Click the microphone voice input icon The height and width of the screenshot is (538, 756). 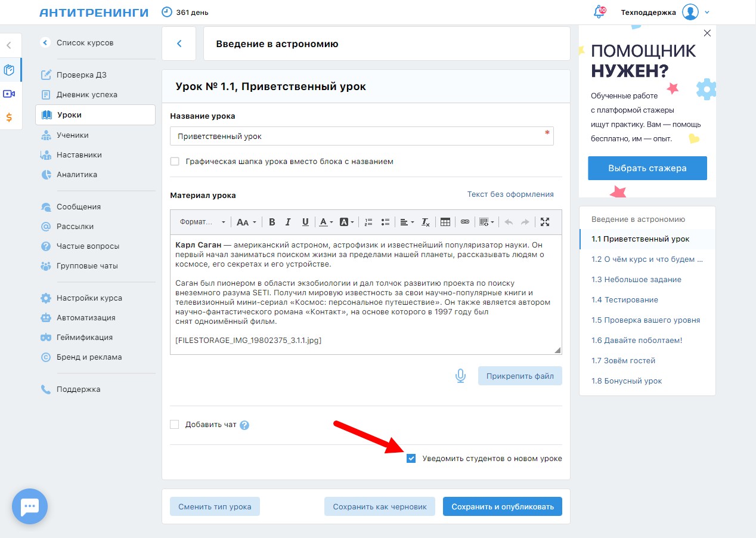[460, 376]
